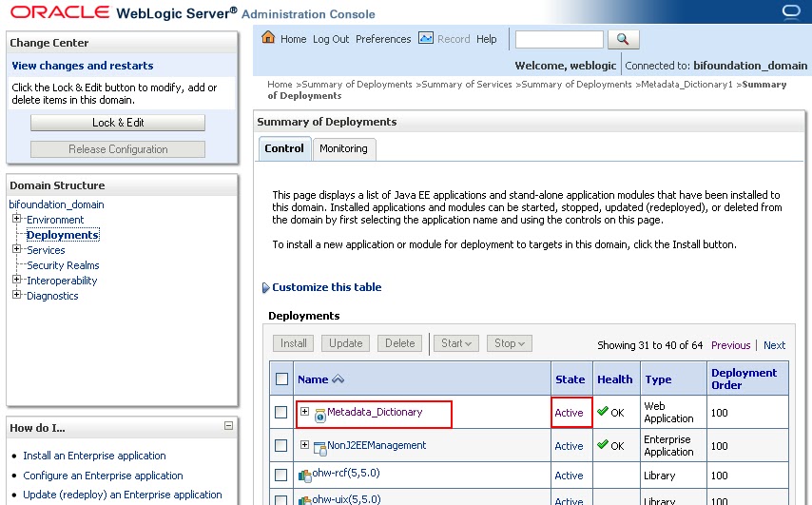
Task: Click the Metadata_Dictionary web app icon
Action: click(x=320, y=415)
